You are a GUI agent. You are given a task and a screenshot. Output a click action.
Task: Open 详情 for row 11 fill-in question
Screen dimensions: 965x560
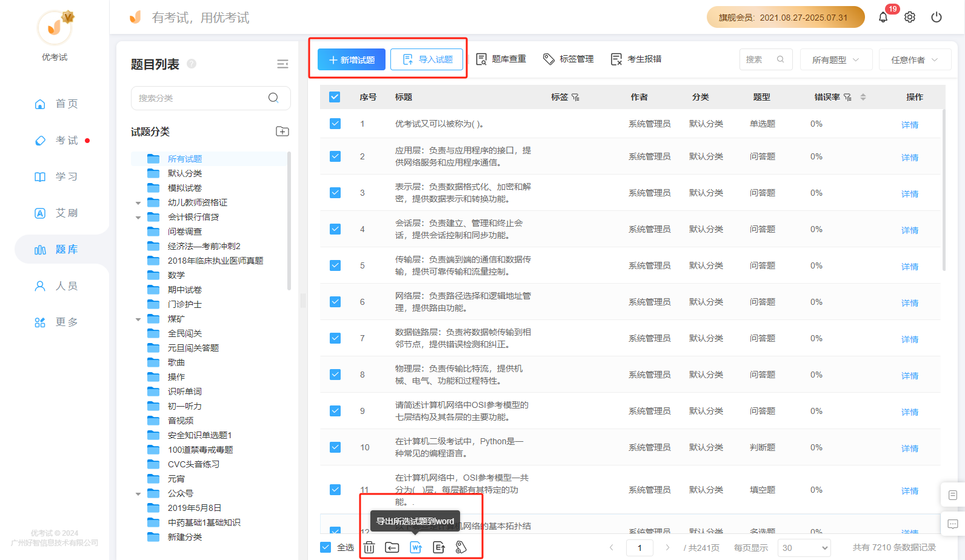[x=910, y=491]
